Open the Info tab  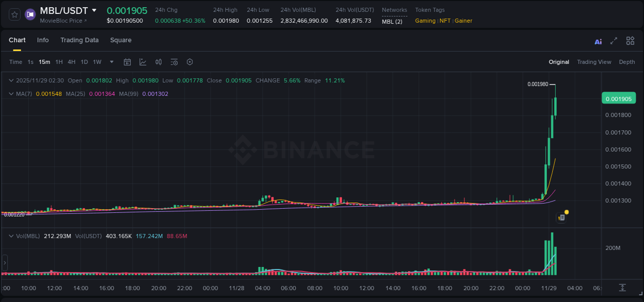43,40
